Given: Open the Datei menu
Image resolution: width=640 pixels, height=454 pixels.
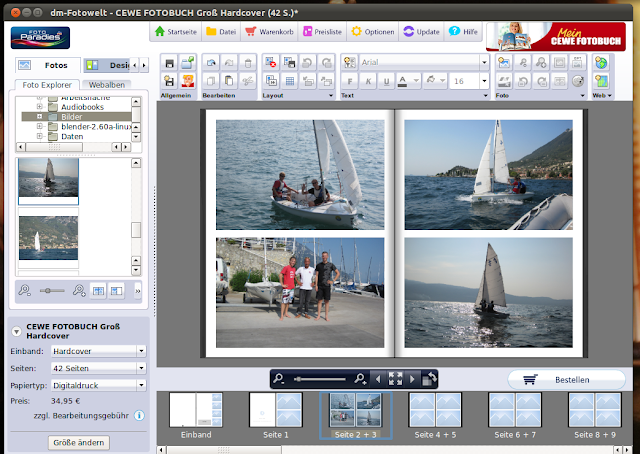Looking at the screenshot, I should point(221,31).
